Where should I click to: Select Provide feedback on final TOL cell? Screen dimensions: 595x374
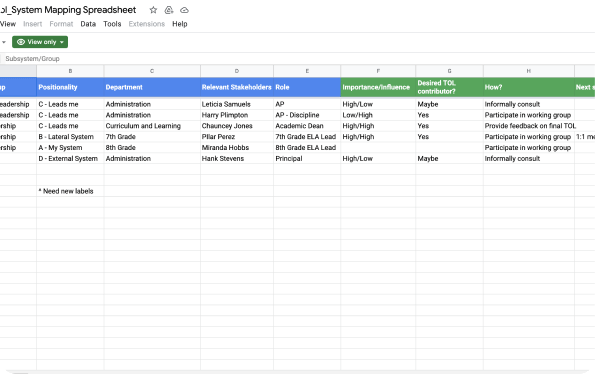tap(529, 126)
